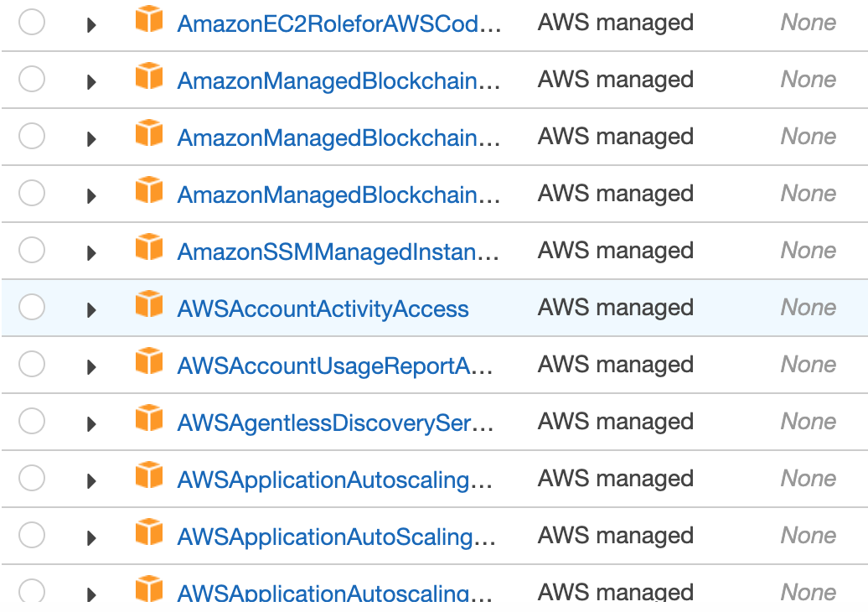
Task: Click the orange box icon for AmazonSSMManagedInstan…
Action: pyautogui.click(x=149, y=248)
